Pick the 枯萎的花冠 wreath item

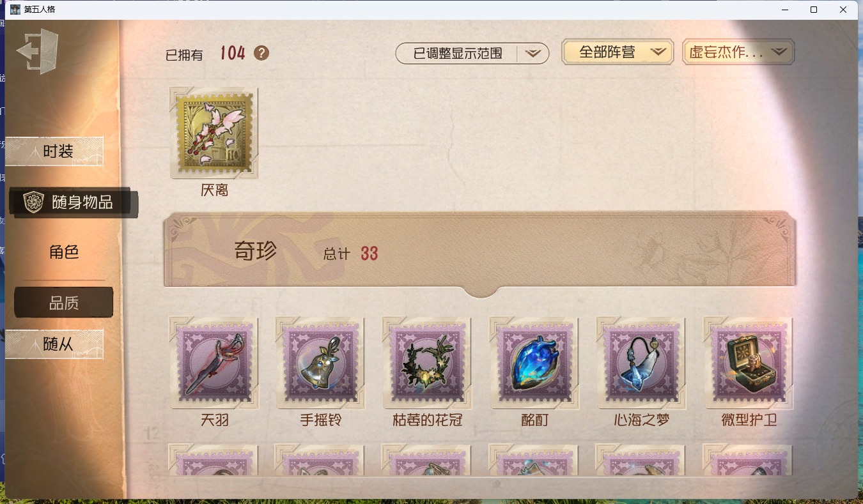point(428,362)
